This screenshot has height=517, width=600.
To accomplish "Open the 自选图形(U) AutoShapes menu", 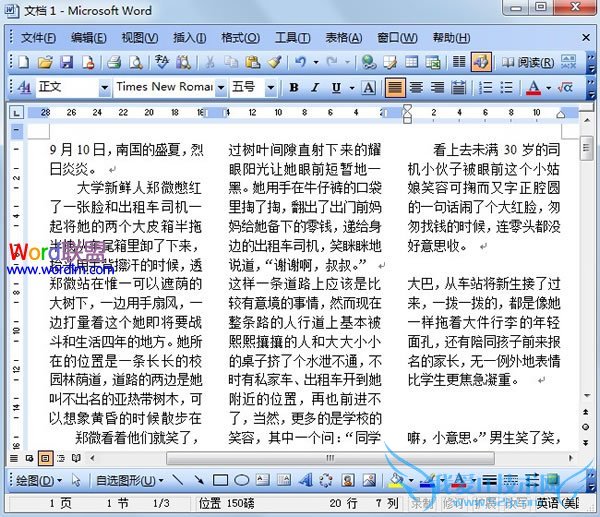I will pyautogui.click(x=130, y=480).
